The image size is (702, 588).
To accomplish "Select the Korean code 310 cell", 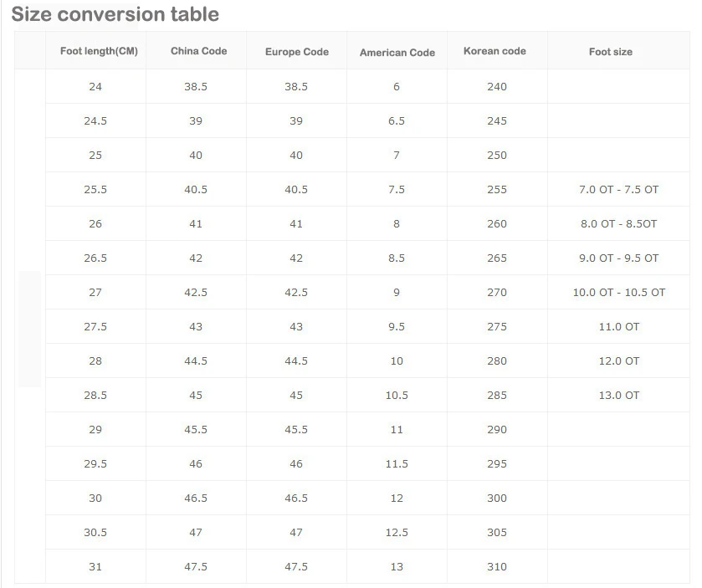I will click(x=497, y=567).
